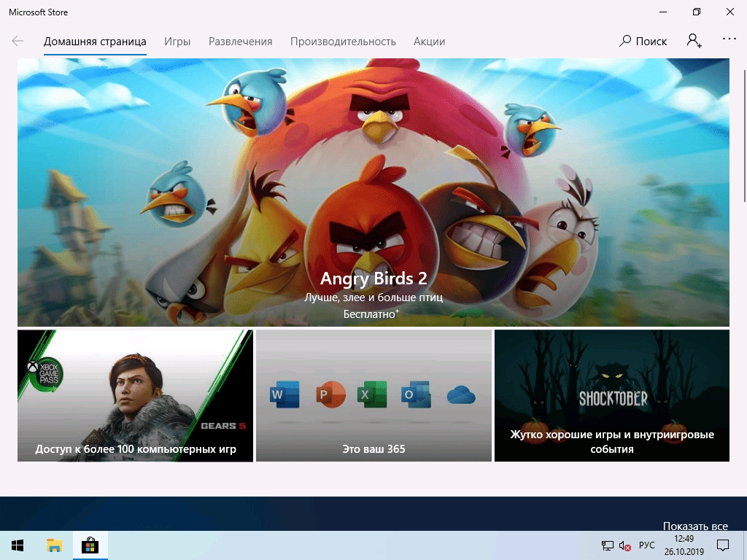Viewport: 747px width, 560px height.
Task: Click the Показать все link
Action: click(695, 526)
